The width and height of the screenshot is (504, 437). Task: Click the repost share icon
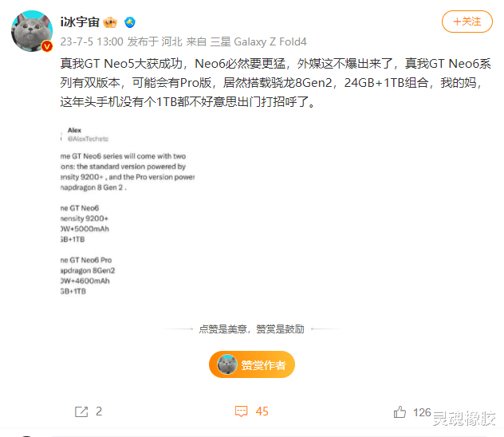point(81,411)
